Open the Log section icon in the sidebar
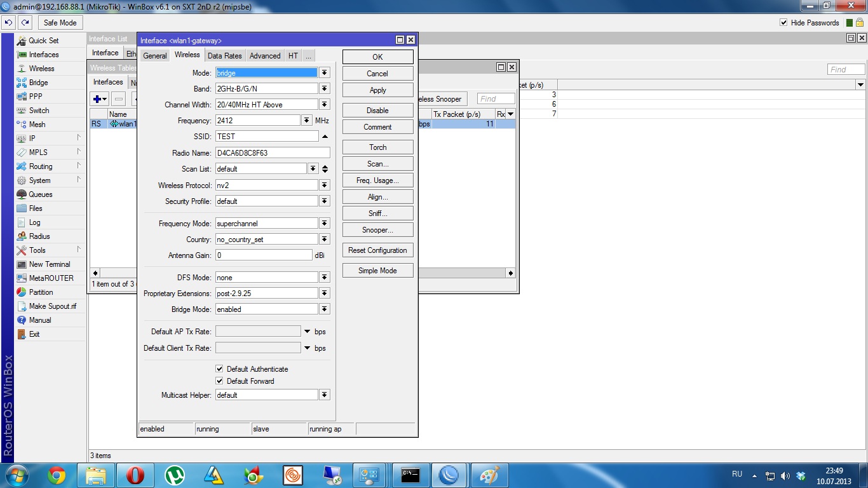 click(22, 222)
